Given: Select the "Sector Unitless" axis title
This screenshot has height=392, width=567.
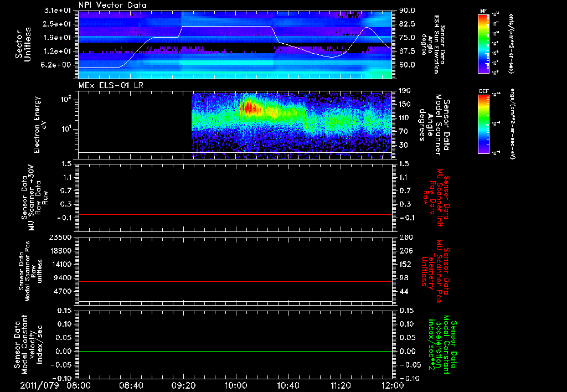Looking at the screenshot, I should [x=23, y=44].
